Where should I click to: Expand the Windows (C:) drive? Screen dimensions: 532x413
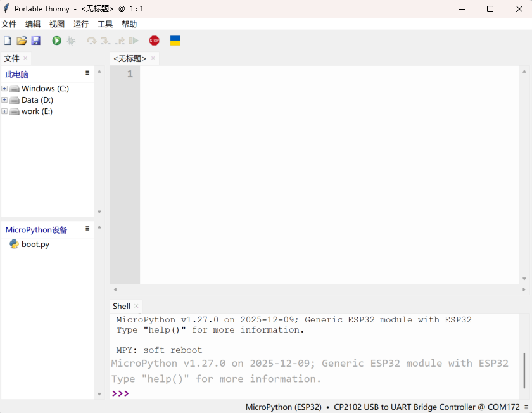pos(4,89)
